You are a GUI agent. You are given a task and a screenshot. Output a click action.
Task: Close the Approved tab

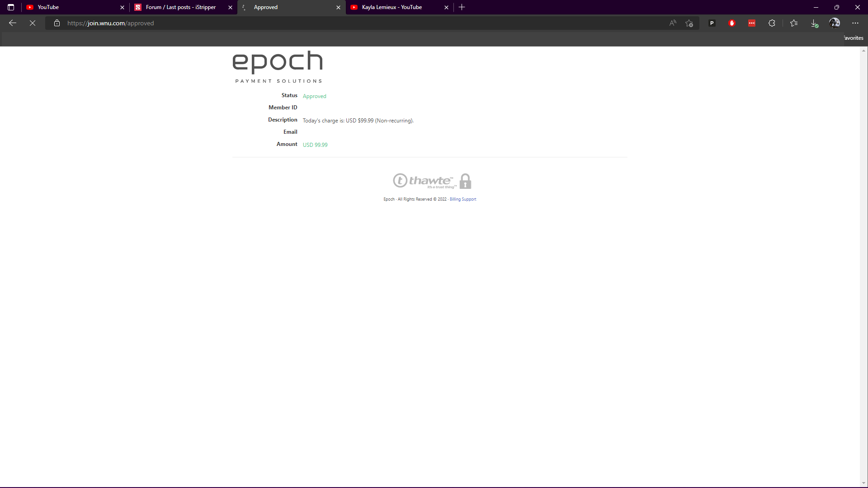[x=338, y=7]
